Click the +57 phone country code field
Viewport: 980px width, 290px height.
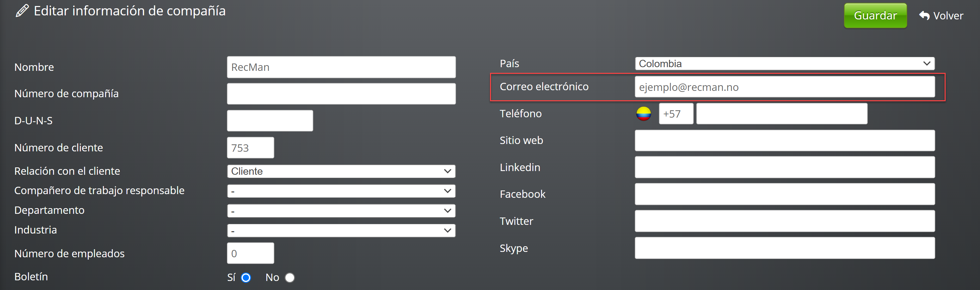click(x=676, y=114)
